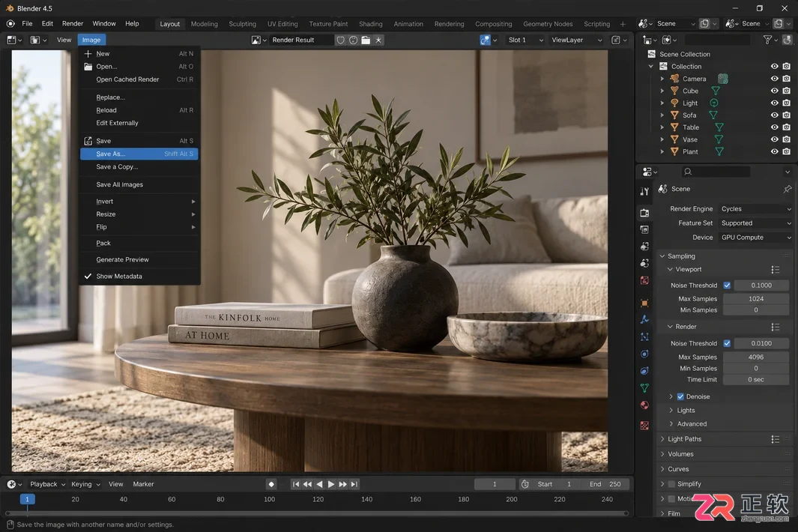Image resolution: width=798 pixels, height=532 pixels.
Task: Hide the Sofa object eye icon
Action: click(774, 115)
